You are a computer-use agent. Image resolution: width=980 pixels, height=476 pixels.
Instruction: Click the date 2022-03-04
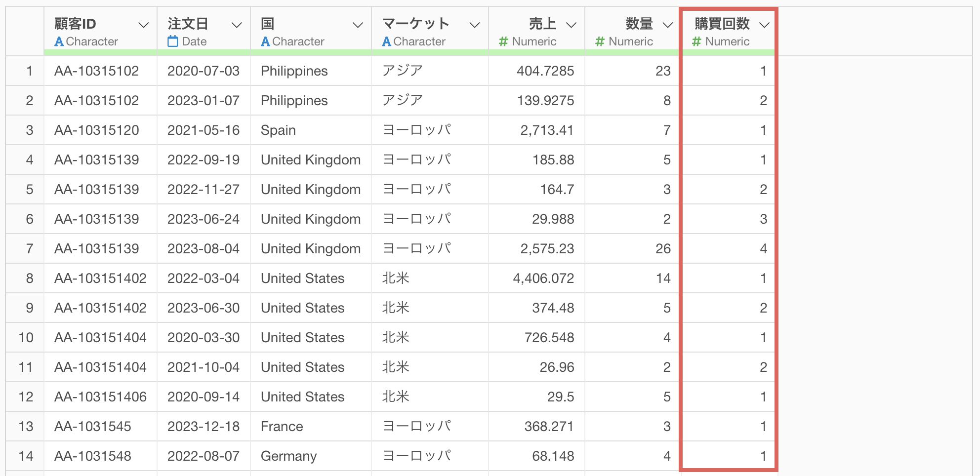pyautogui.click(x=204, y=278)
